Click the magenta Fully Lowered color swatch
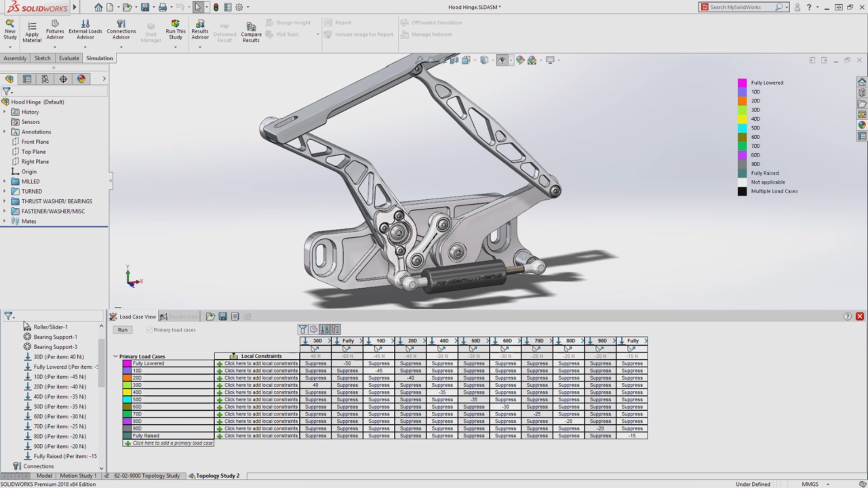The width and height of the screenshot is (868, 488). coord(127,364)
